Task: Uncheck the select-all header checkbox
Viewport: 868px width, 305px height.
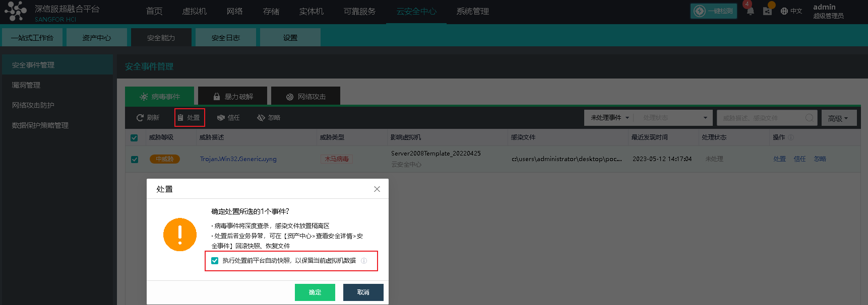Action: coord(134,138)
